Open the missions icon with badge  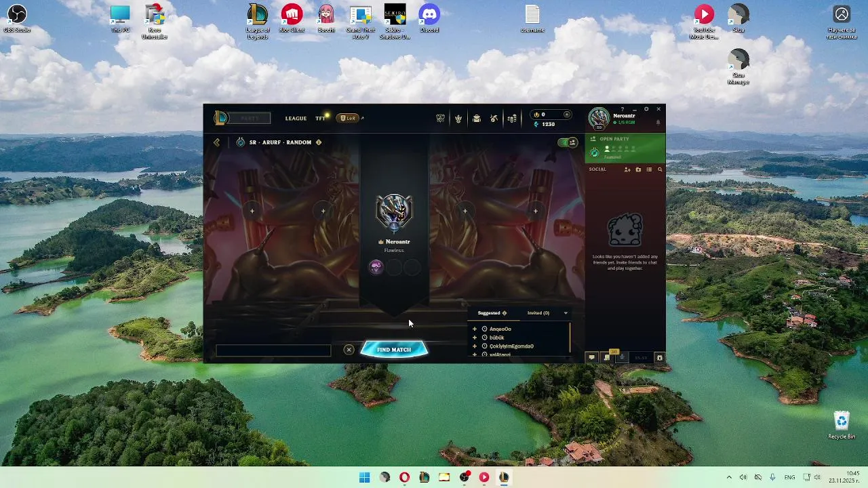607,357
